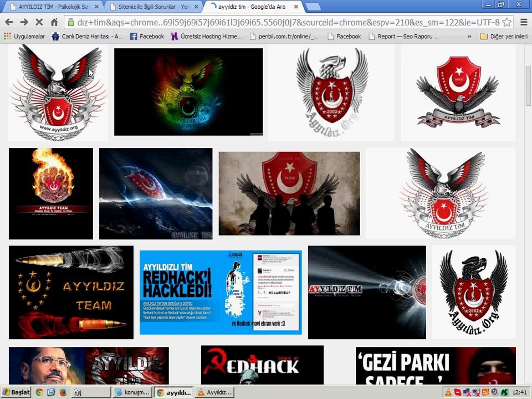Open the dark spotlight AYYILDIZ TİM image
532x399 pixels.
coord(367,292)
